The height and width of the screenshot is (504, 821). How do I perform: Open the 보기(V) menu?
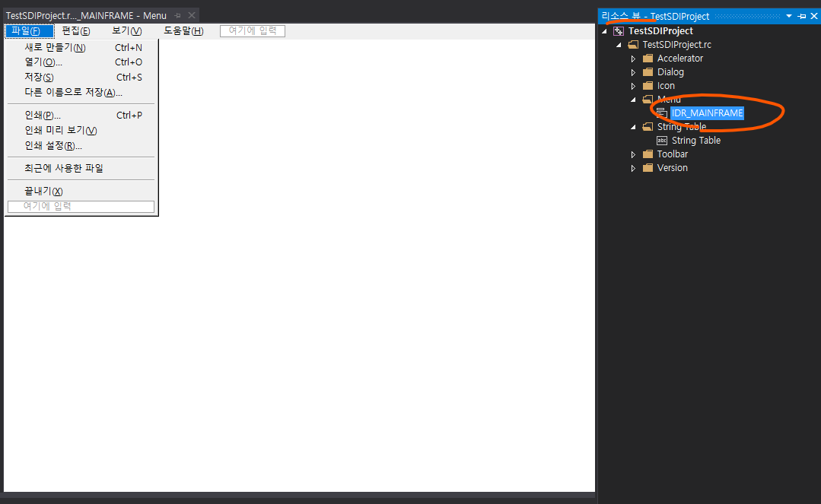coord(127,31)
